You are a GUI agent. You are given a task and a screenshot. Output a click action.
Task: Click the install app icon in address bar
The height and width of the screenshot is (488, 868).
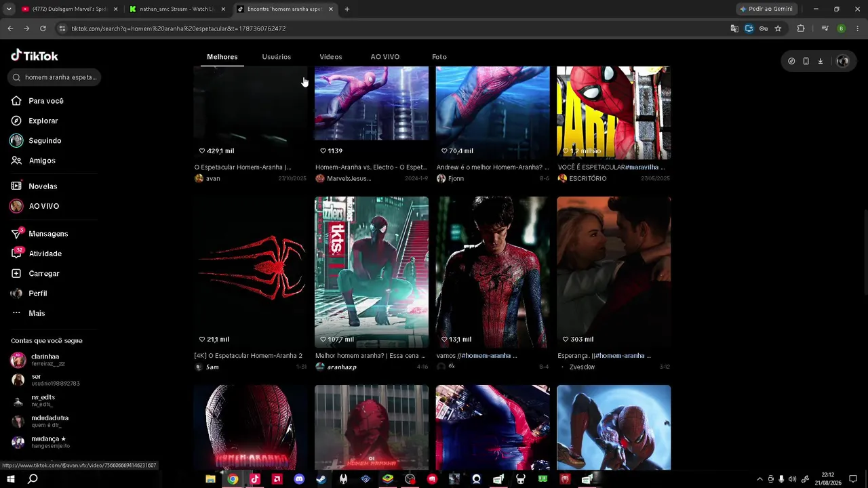[x=749, y=28]
